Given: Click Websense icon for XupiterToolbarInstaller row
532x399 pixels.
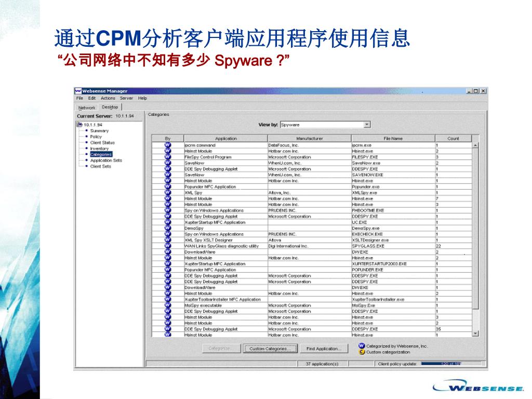Looking at the screenshot, I should tap(168, 299).
